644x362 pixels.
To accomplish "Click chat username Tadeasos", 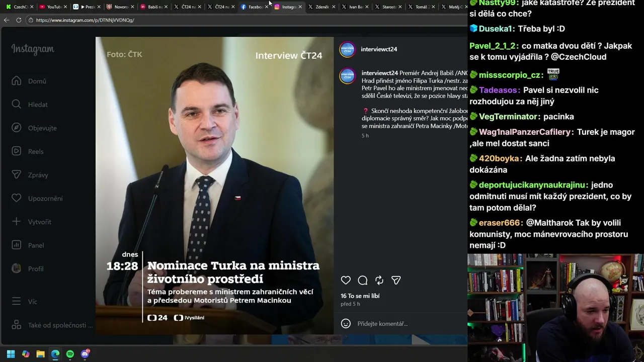I will pyautogui.click(x=499, y=90).
